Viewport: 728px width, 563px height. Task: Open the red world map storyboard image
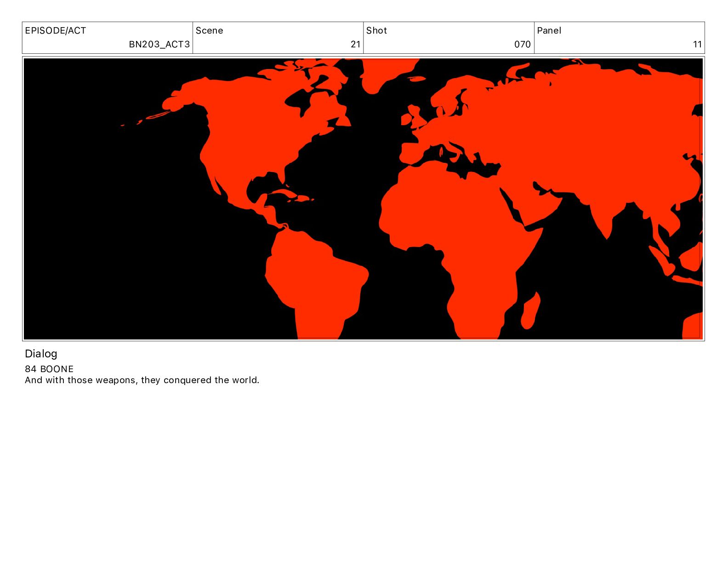[x=363, y=199]
